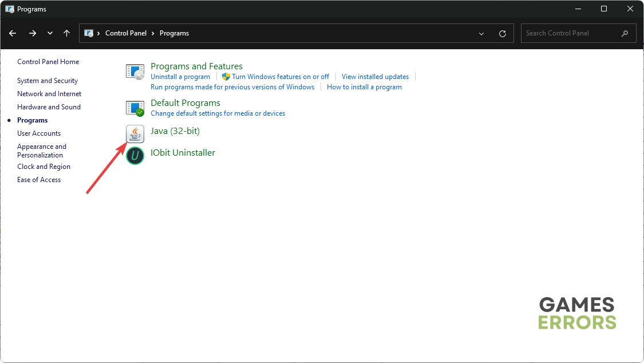The width and height of the screenshot is (644, 363).
Task: Click the Uninstall a program link
Action: click(180, 77)
